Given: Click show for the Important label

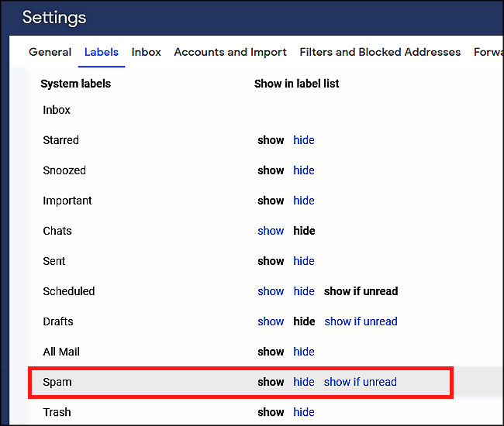Looking at the screenshot, I should click(271, 201).
